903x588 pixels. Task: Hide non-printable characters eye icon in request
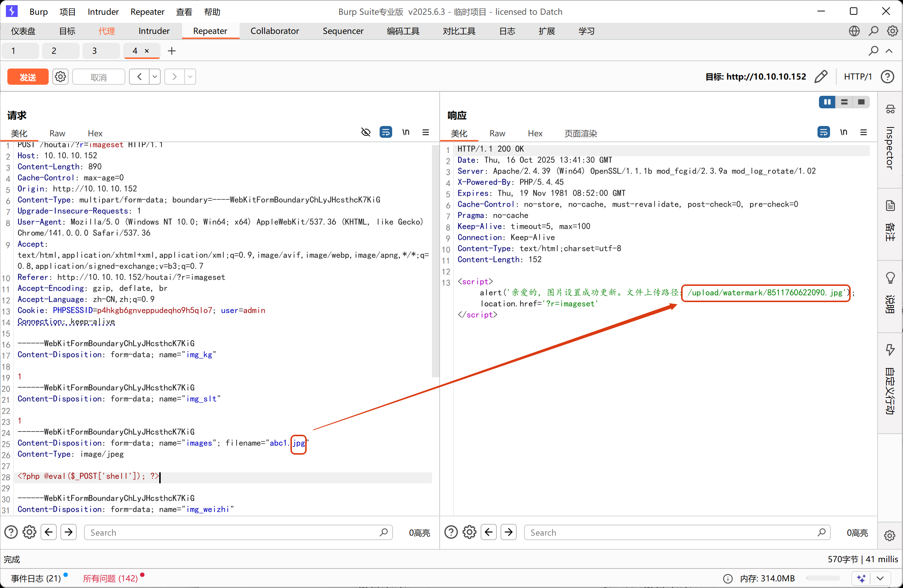(x=366, y=132)
